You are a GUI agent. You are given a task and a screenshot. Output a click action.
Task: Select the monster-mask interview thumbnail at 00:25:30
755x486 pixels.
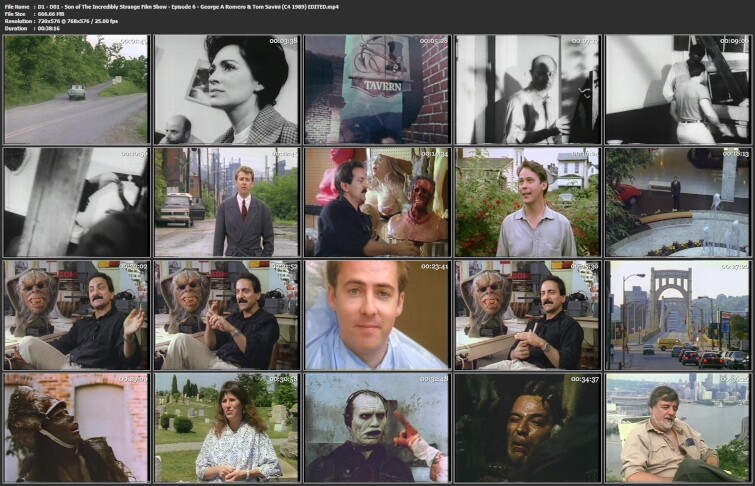pos(528,315)
